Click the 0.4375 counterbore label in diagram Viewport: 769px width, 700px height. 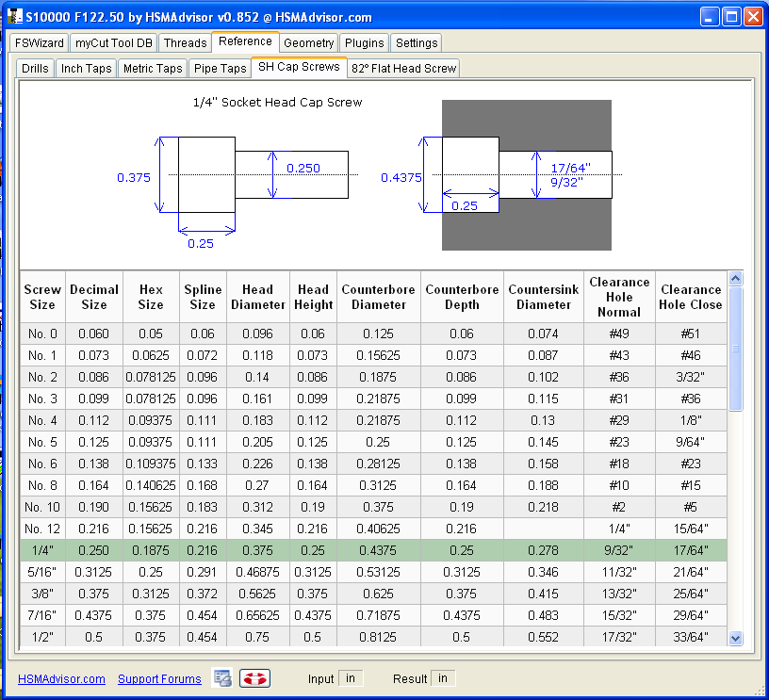click(401, 177)
